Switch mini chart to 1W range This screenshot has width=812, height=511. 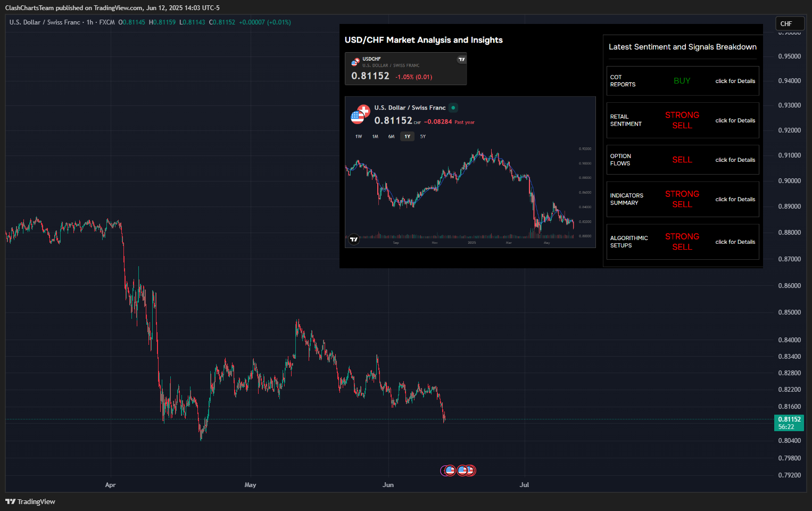pos(359,137)
